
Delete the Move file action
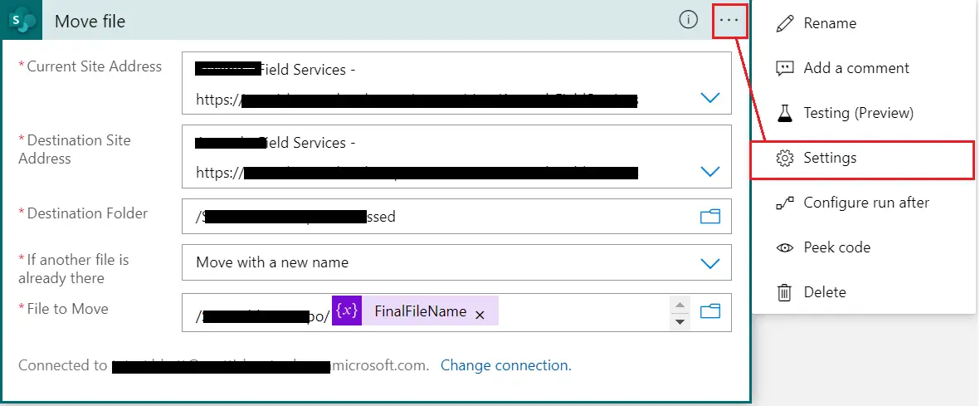824,292
